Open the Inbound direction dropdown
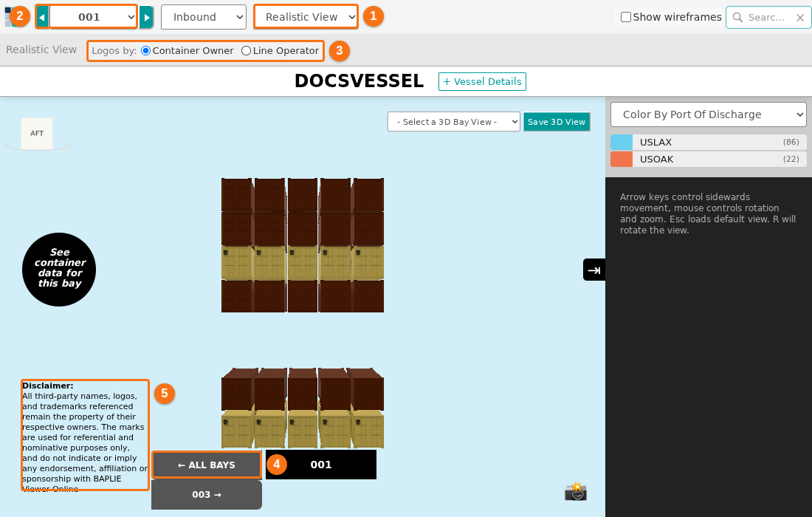The image size is (812, 517). tap(204, 17)
